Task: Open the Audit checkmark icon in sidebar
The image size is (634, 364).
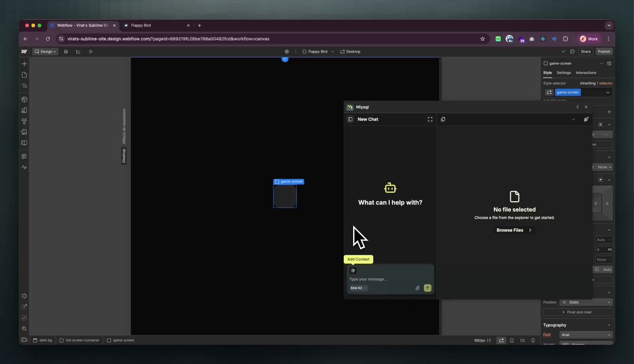Action: (x=24, y=318)
